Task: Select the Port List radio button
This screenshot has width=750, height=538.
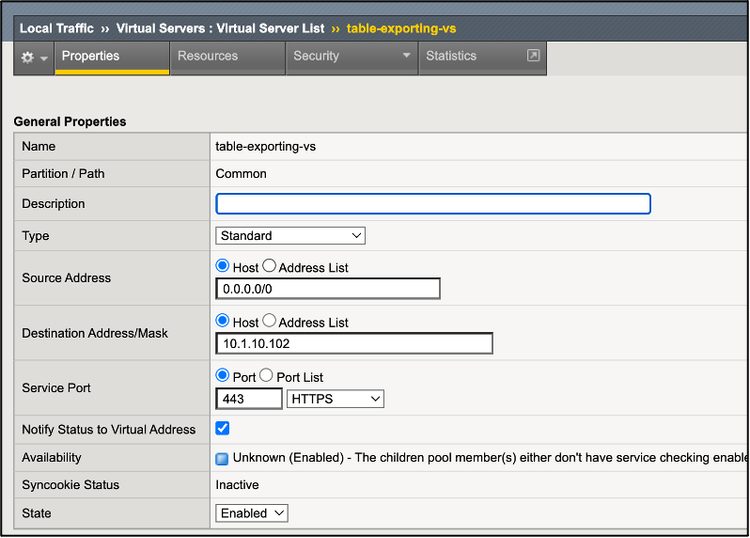Action: coord(267,376)
